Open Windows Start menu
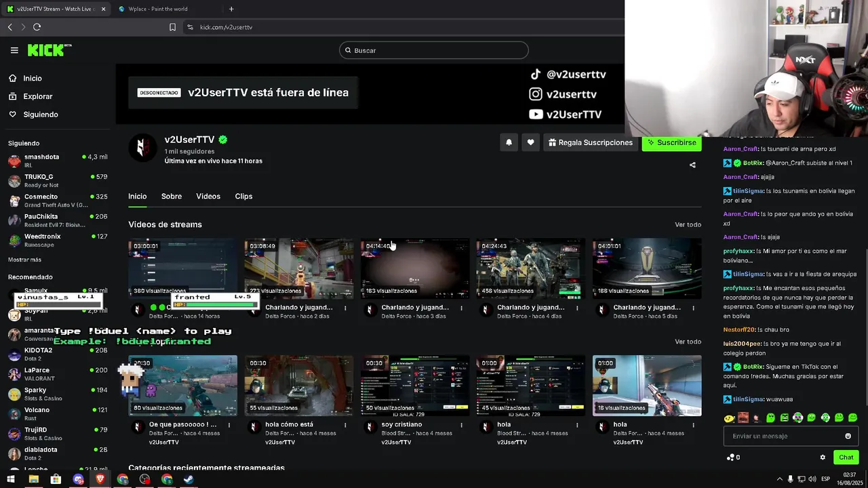 coord(11,479)
